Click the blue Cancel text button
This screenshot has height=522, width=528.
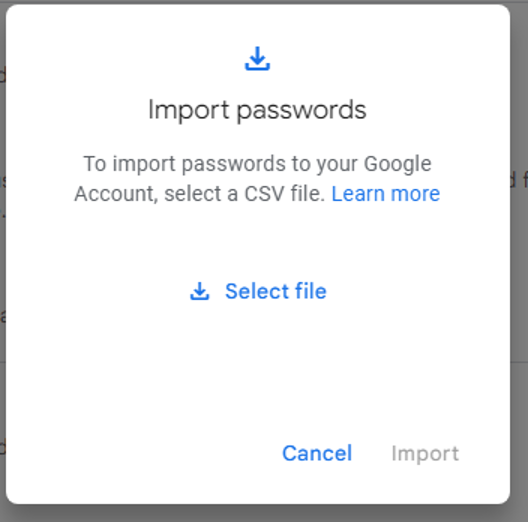(317, 453)
